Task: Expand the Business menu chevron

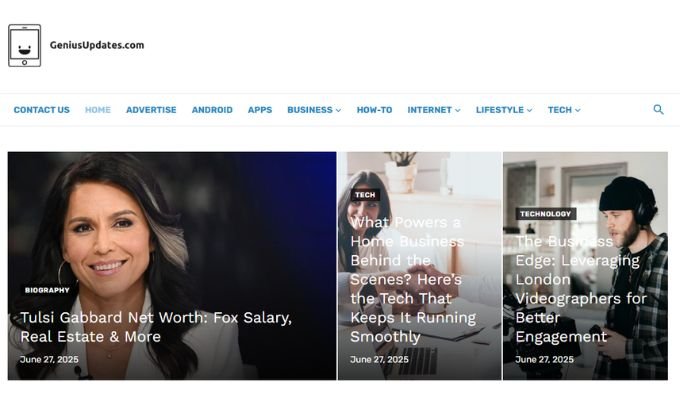Action: click(x=338, y=110)
